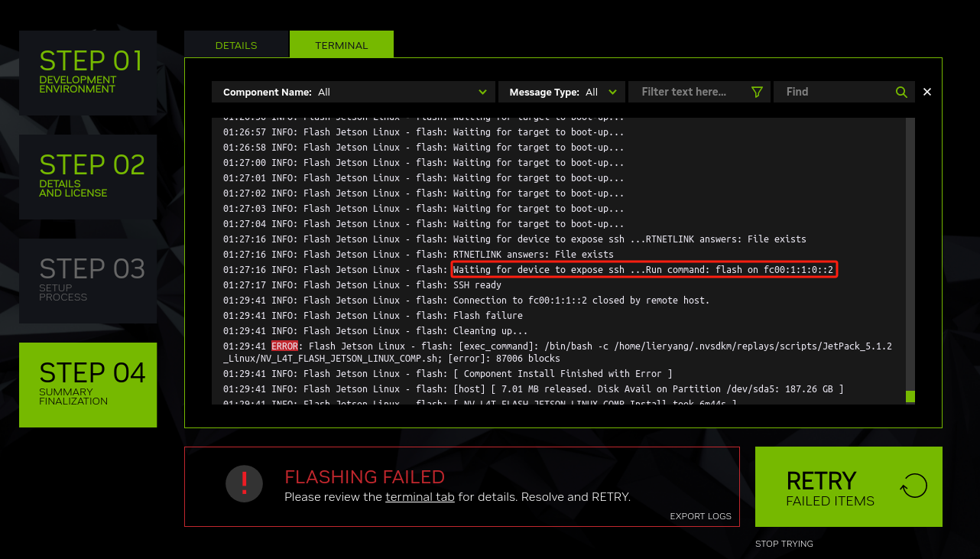
Task: Click the 01:26:58 "Waiting for target to boot-up" line
Action: [x=423, y=148]
